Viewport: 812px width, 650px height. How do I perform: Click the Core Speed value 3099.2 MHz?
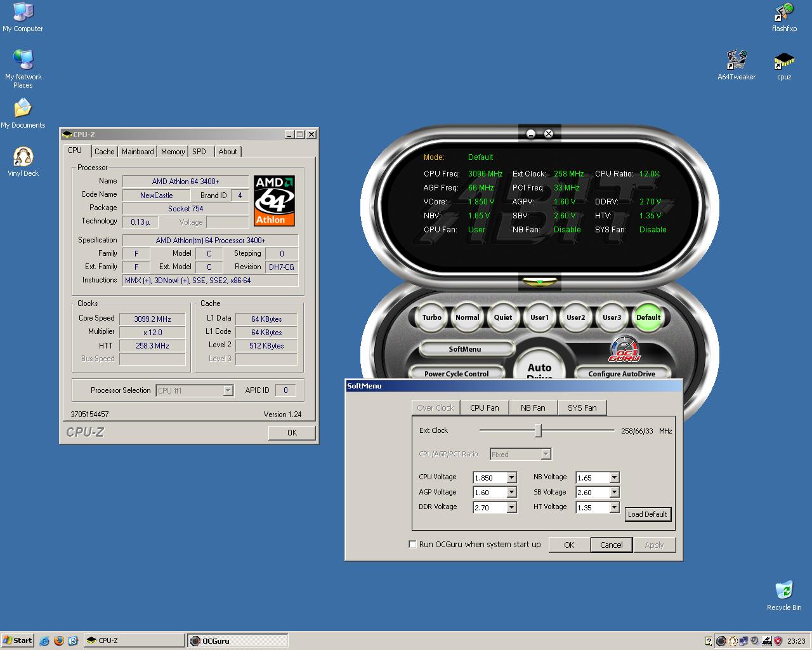coord(152,319)
